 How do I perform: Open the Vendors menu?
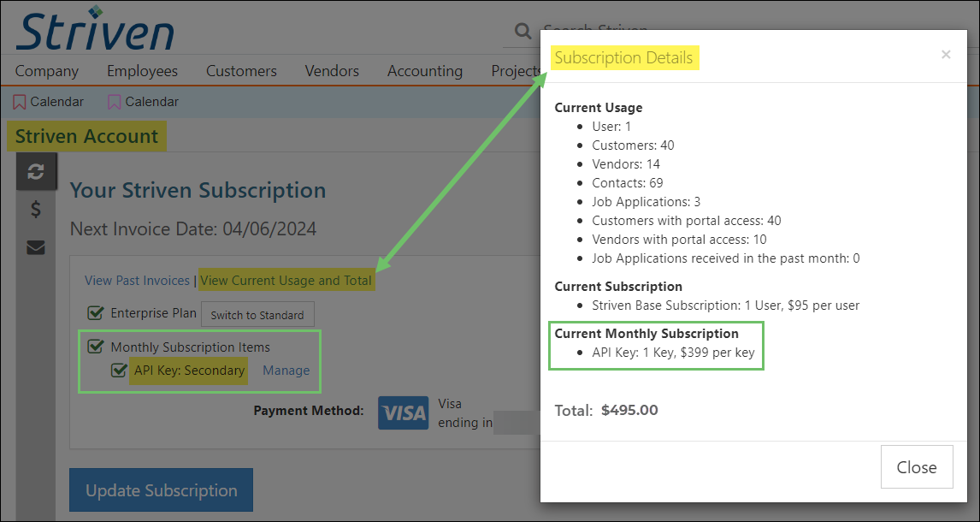[x=332, y=71]
